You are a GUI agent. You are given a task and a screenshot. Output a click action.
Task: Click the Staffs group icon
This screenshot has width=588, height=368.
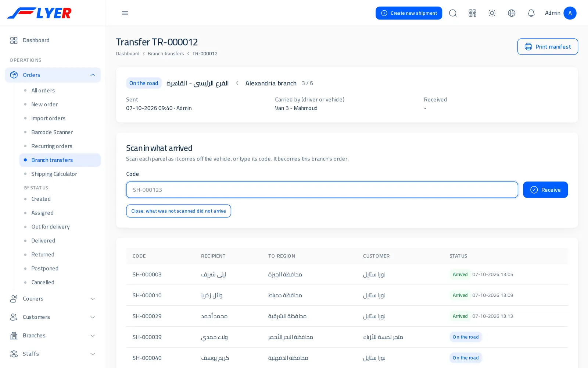(x=14, y=354)
